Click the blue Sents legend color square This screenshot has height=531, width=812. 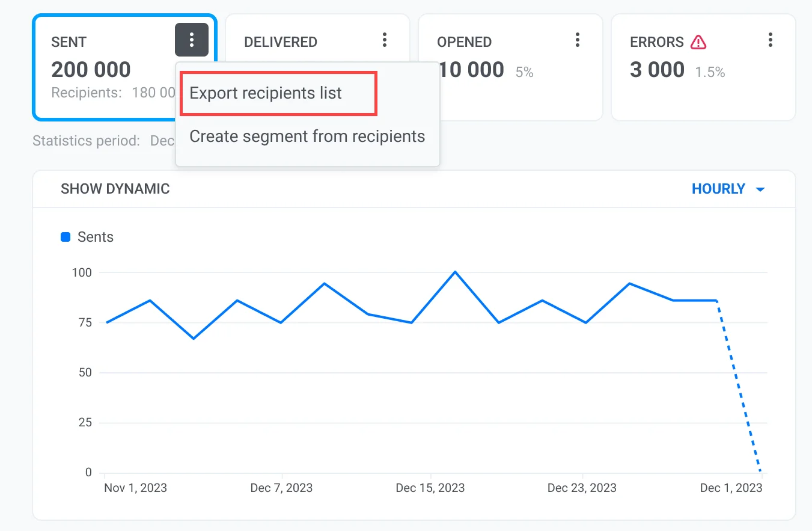click(x=66, y=237)
